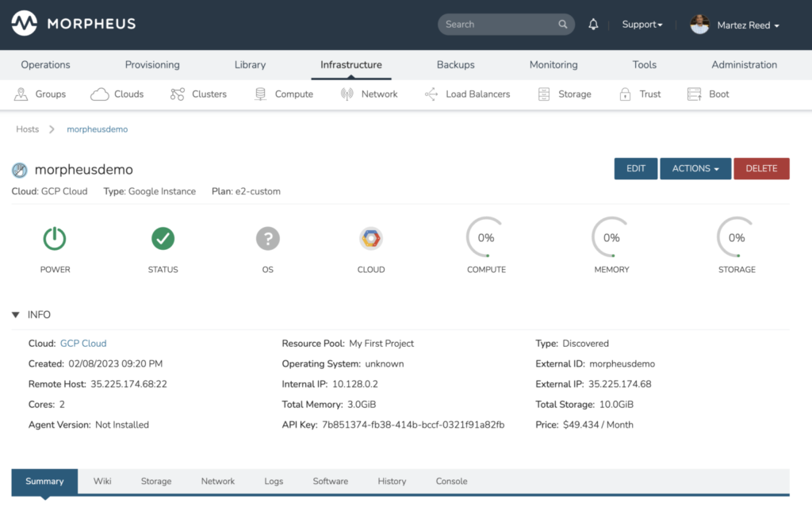The height and width of the screenshot is (515, 812).
Task: Click the green Status checkmark icon
Action: point(163,238)
